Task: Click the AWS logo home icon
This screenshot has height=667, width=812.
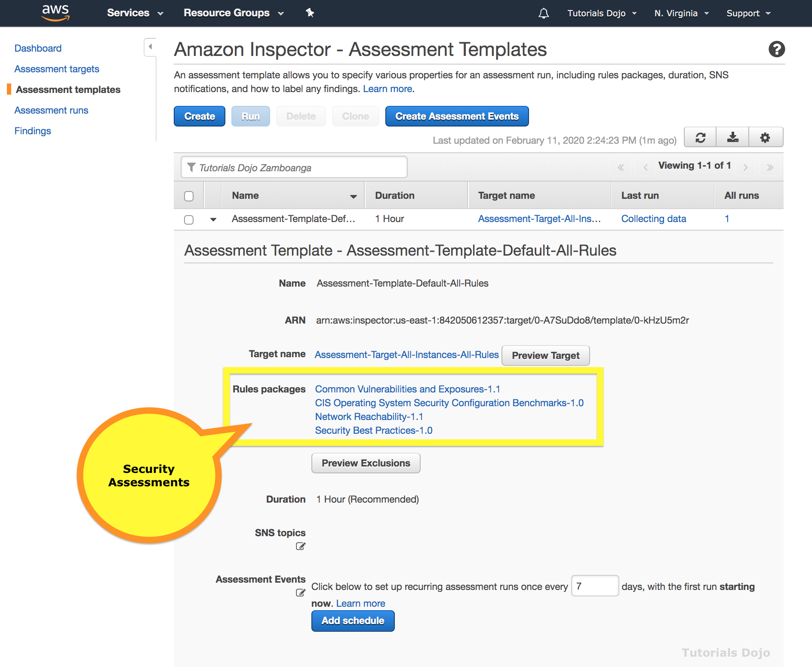Action: click(55, 12)
